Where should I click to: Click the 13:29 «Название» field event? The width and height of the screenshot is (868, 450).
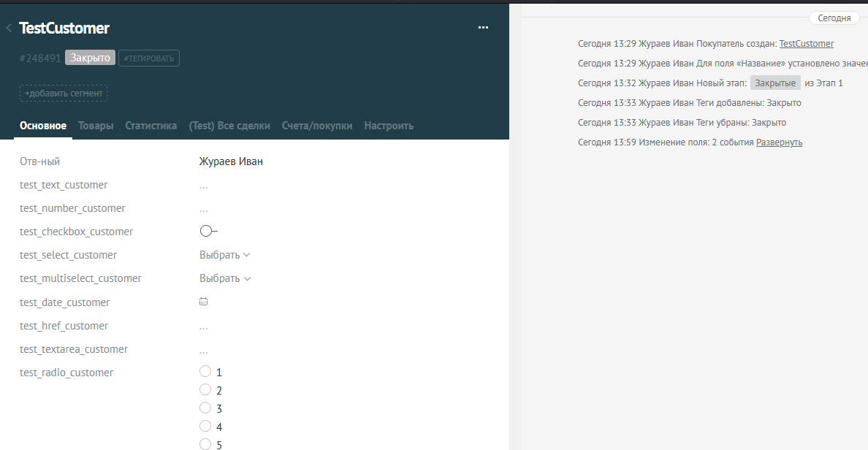(x=723, y=63)
